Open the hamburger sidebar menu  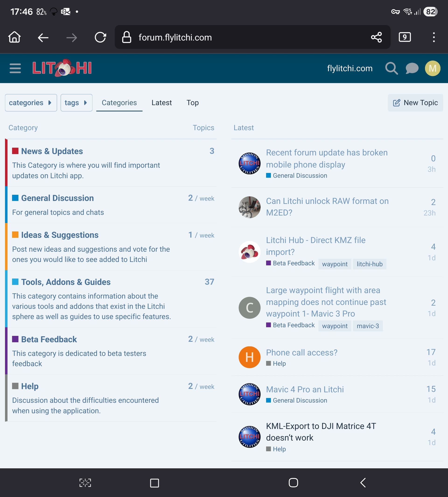pos(15,68)
